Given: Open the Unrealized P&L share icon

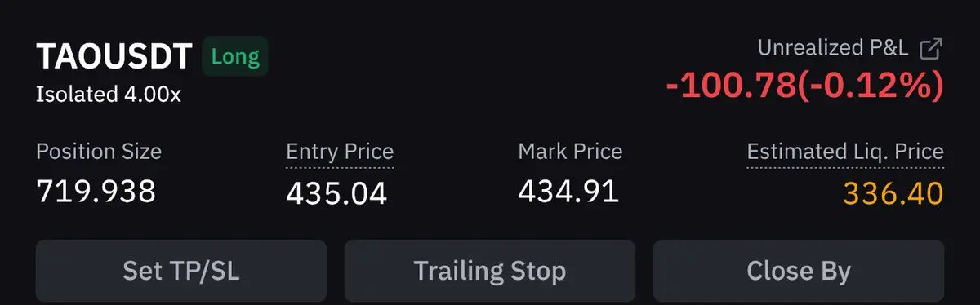Looking at the screenshot, I should 931,49.
